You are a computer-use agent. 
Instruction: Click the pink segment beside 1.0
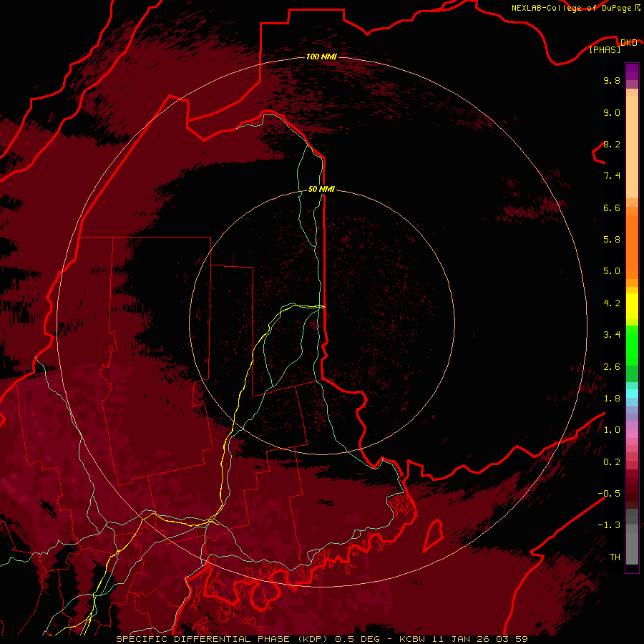632,434
